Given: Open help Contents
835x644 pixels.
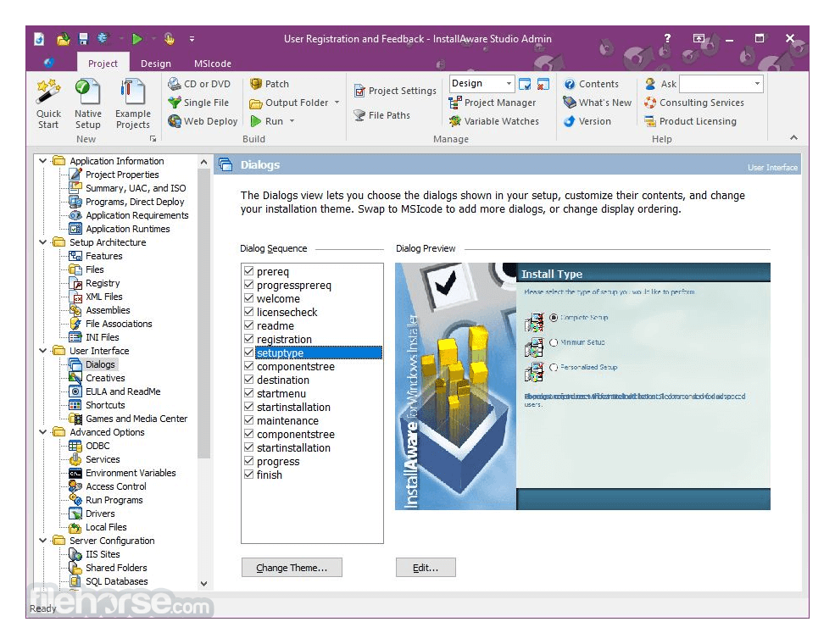Looking at the screenshot, I should [x=591, y=84].
